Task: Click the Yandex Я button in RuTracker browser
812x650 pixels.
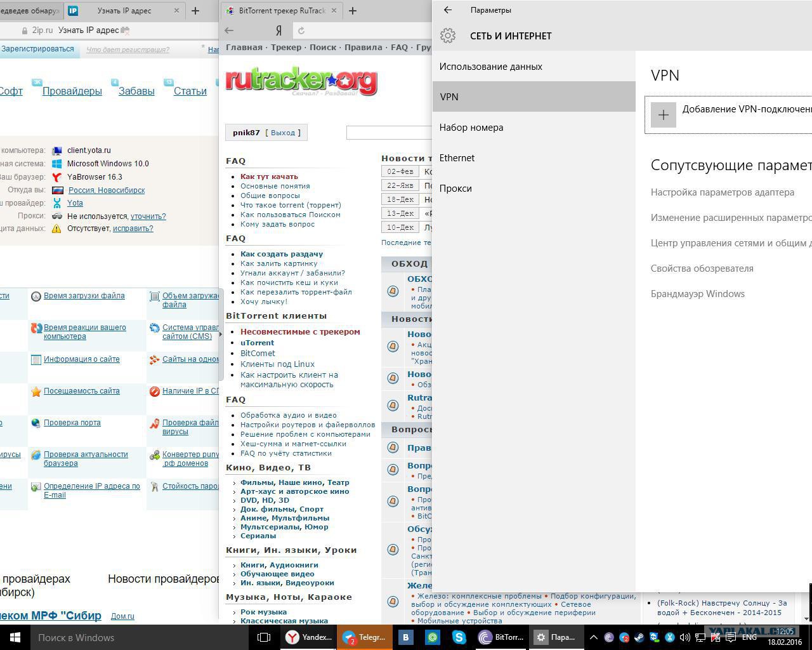Action: pos(278,30)
